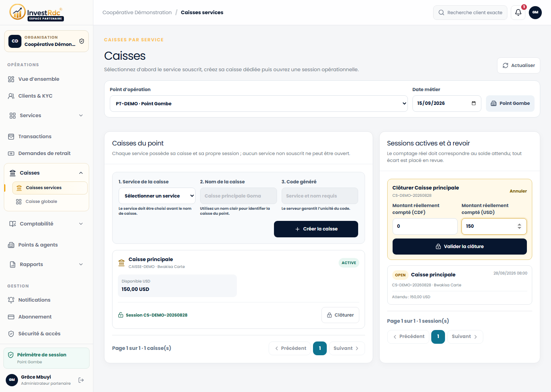Click the InvestRdc logo
This screenshot has height=392, width=551.
click(x=37, y=12)
